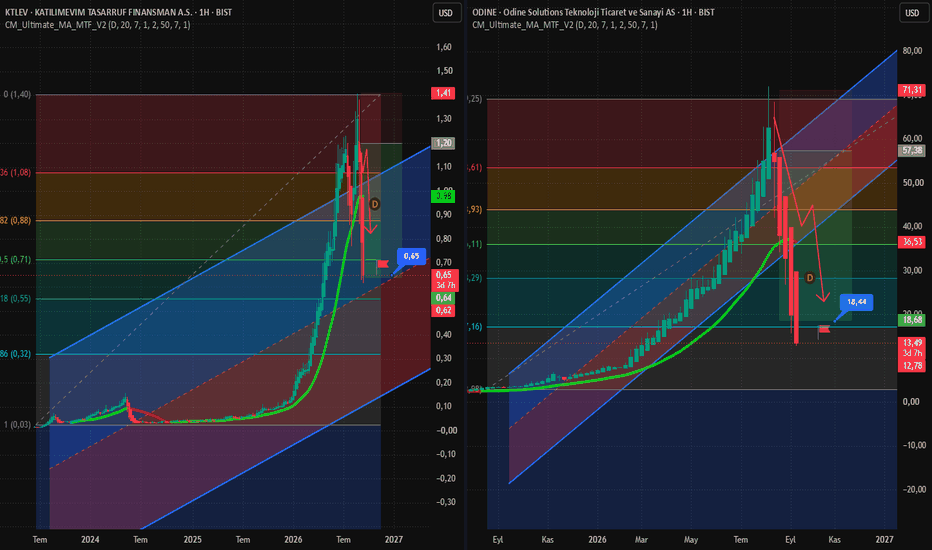Click the red 0,62 price label
The image size is (932, 550).
pyautogui.click(x=443, y=310)
